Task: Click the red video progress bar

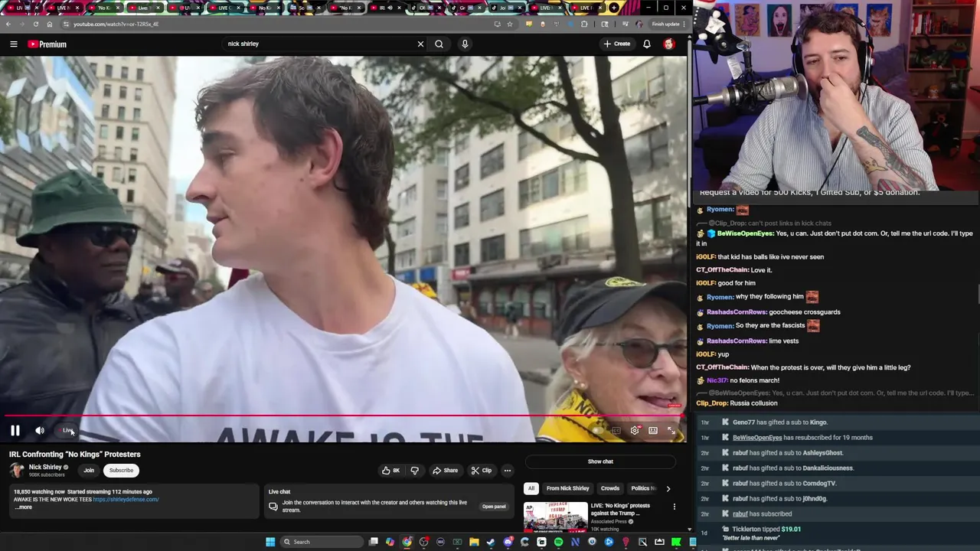Action: point(343,416)
